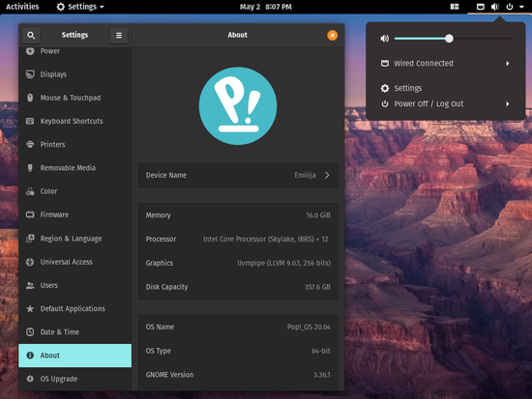The width and height of the screenshot is (532, 399).
Task: Open the window tiling icon in top bar
Action: pyautogui.click(x=455, y=7)
